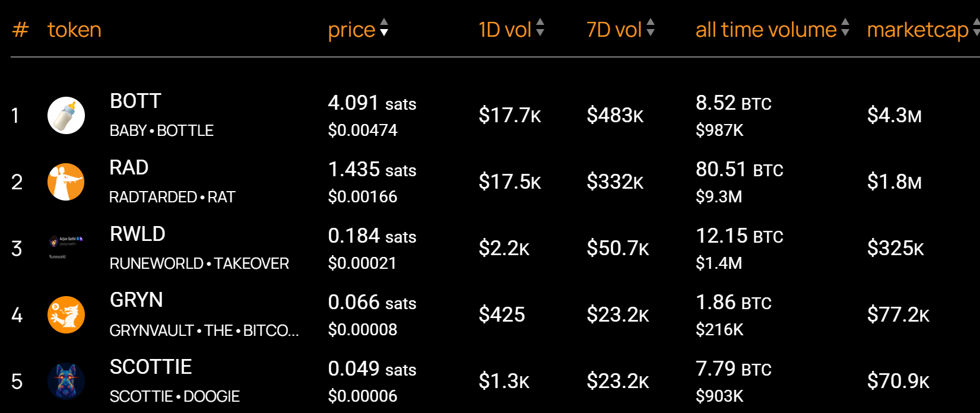
Task: Sort by 7D vol arrows
Action: point(651,27)
